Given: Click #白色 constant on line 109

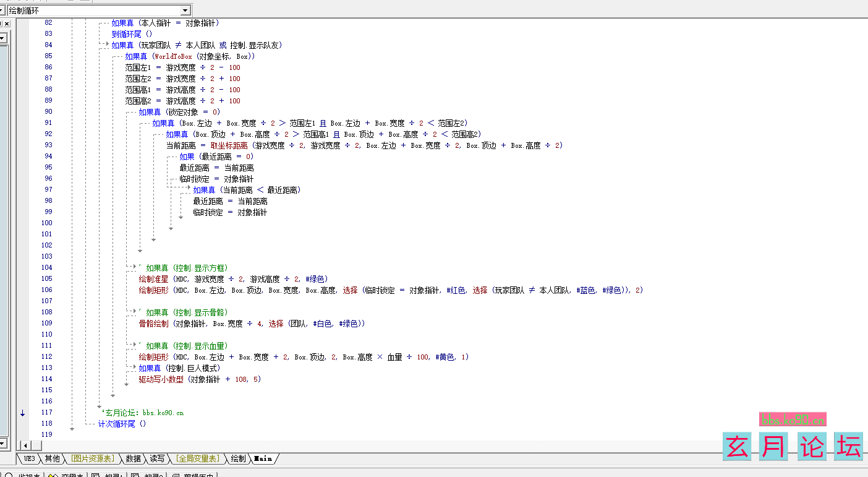Looking at the screenshot, I should tap(322, 324).
